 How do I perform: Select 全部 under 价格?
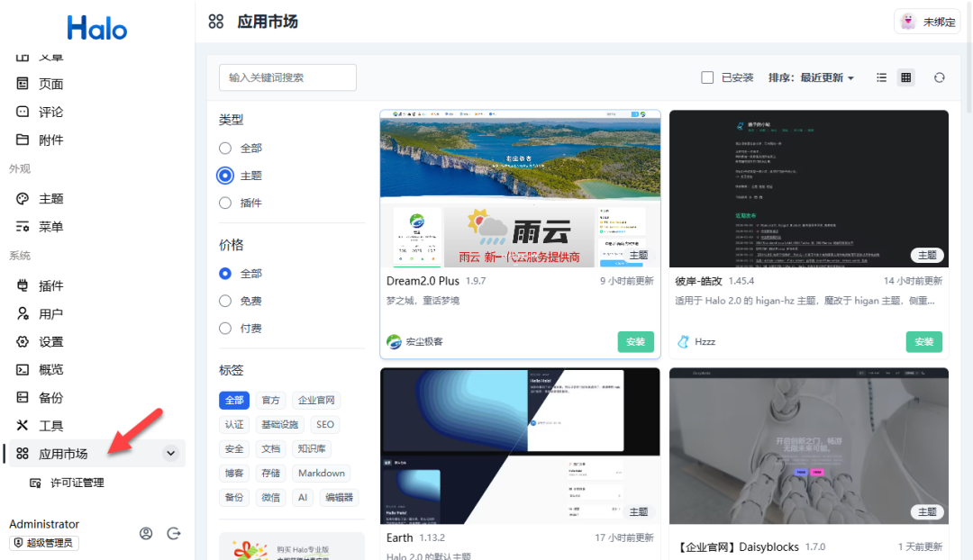[225, 274]
